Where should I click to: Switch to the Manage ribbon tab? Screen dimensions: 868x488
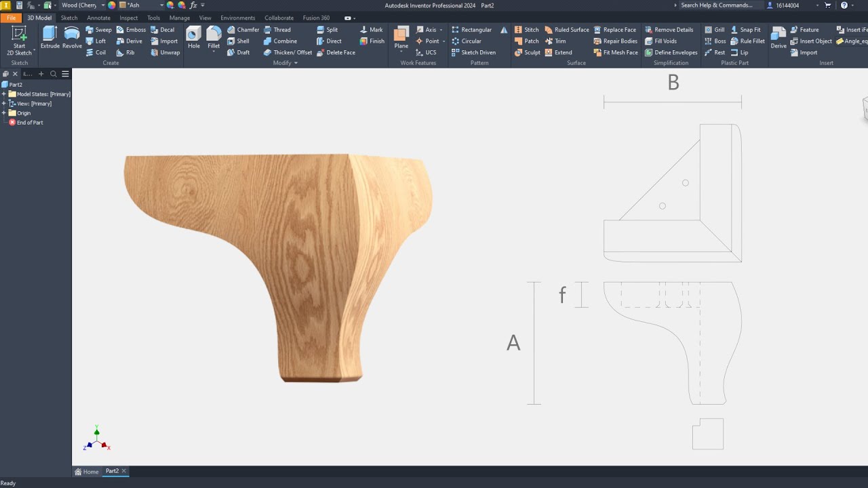[180, 18]
